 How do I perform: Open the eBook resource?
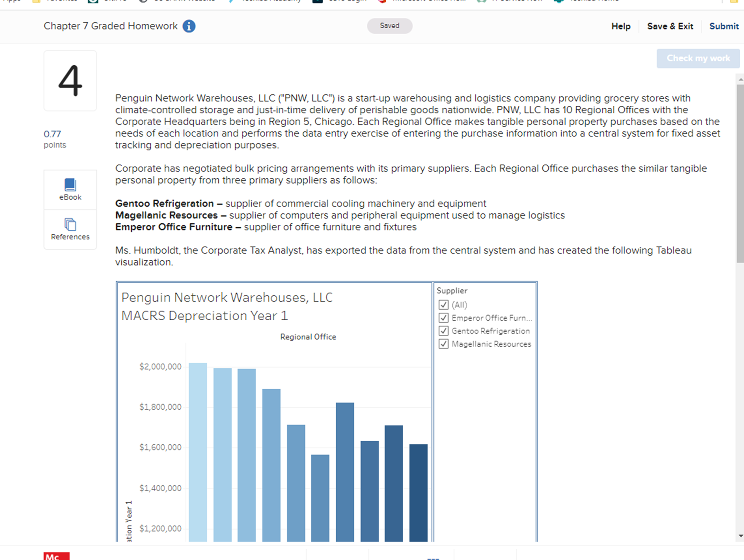[70, 189]
